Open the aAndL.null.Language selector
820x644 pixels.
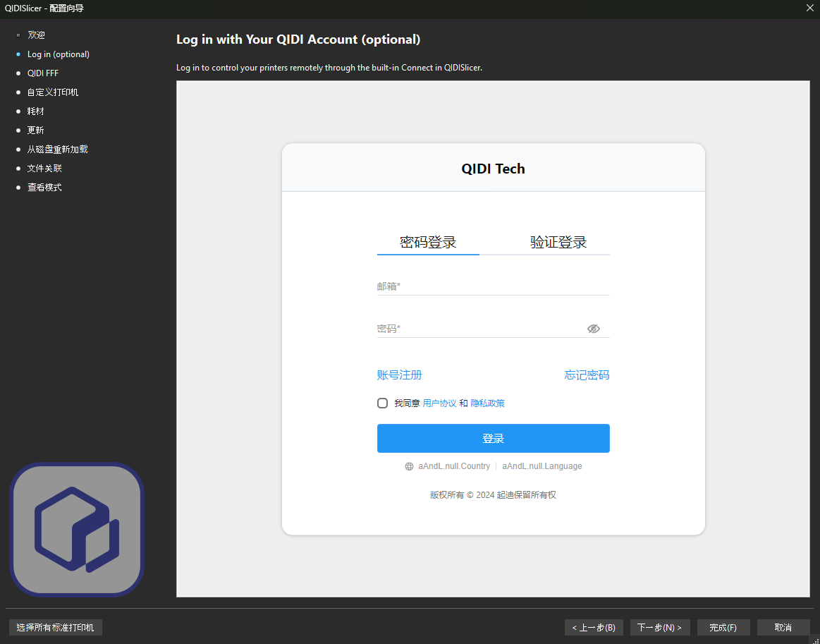point(542,466)
